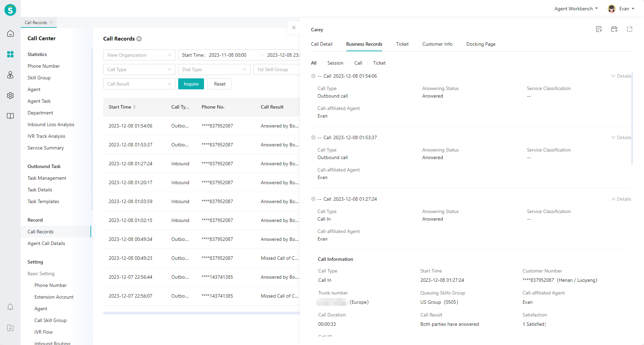644x345 pixels.
Task: Click the schedule calendar icon
Action: point(614,29)
